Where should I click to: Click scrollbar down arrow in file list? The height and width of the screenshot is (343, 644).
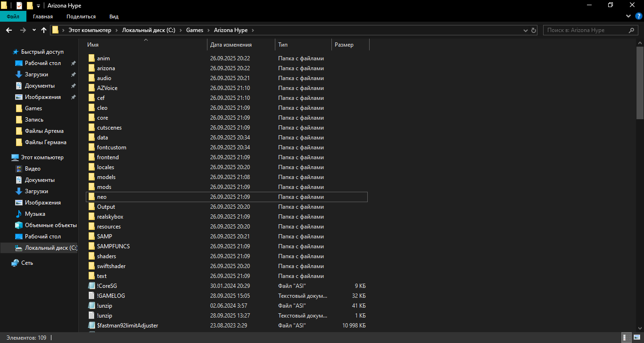[x=640, y=329]
